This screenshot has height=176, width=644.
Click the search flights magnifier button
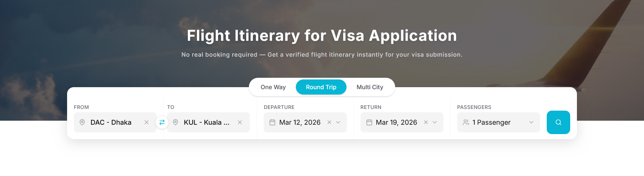point(558,122)
